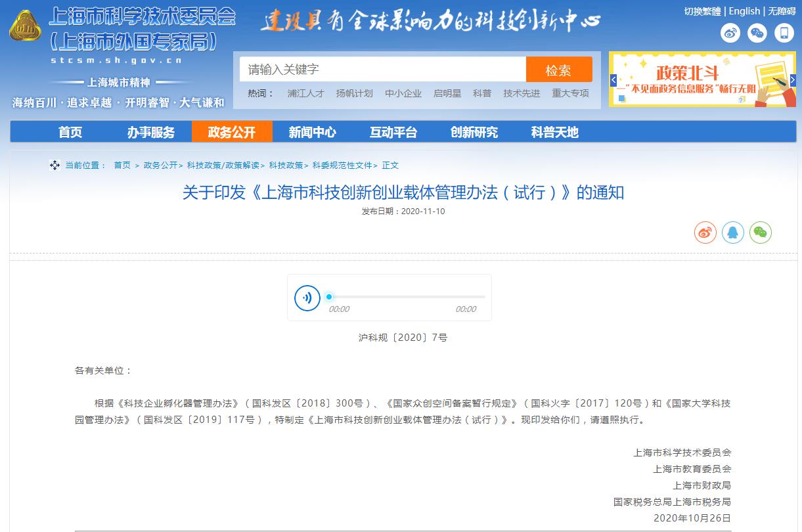Click breadcrumb link 科技政策/政策解读
This screenshot has height=532, width=802.
point(223,166)
